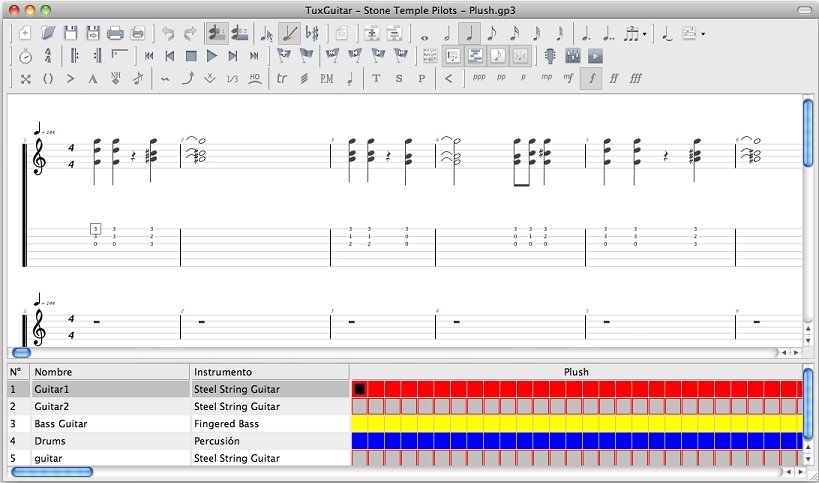Toggle natural/sharp-flat key mode icon
Viewport: 819px width, 483px height.
(x=312, y=33)
